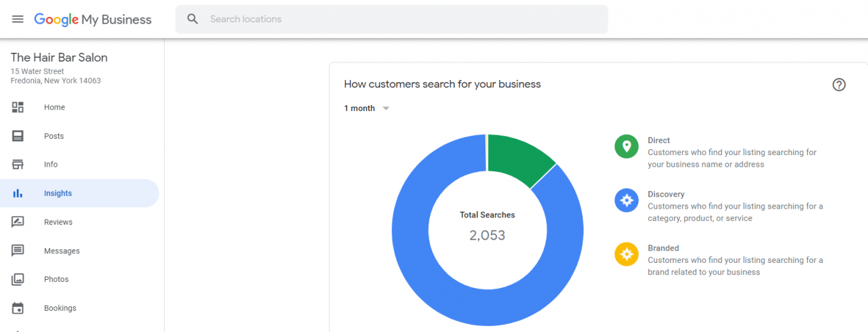Click the blue Discovery icon

(627, 201)
